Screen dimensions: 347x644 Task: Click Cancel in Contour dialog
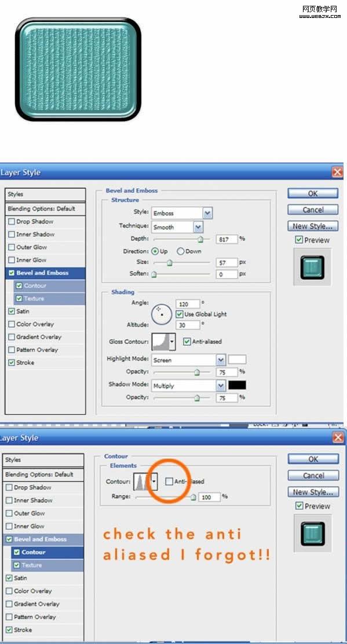click(x=313, y=475)
